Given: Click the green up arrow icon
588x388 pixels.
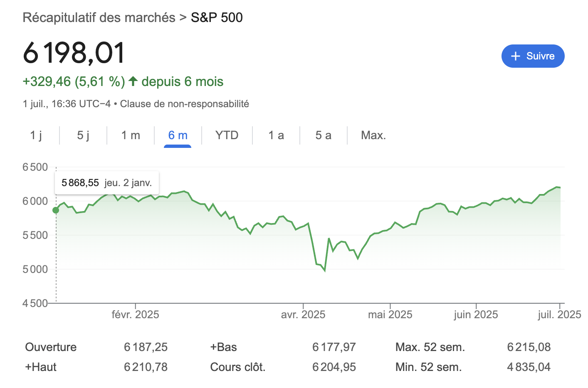Looking at the screenshot, I should pyautogui.click(x=133, y=81).
